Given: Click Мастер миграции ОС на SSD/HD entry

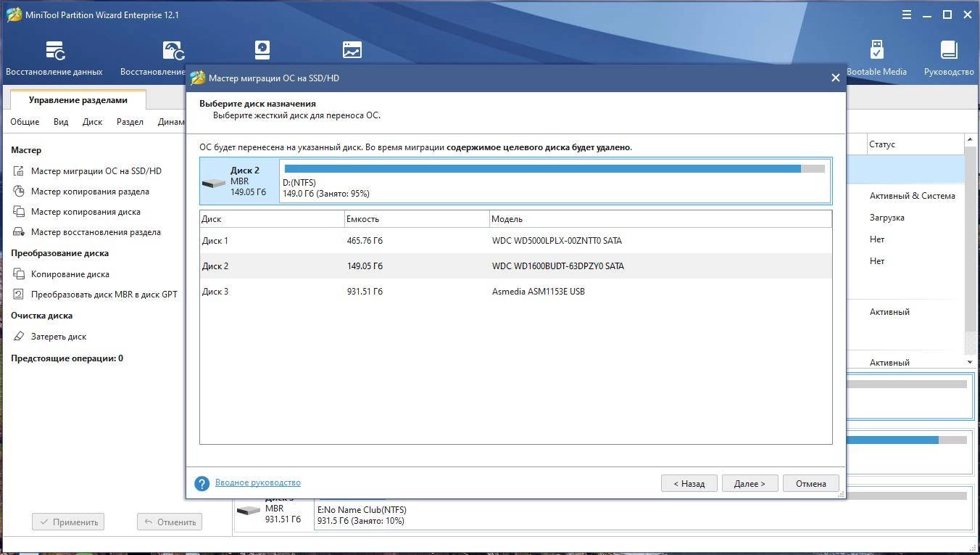Looking at the screenshot, I should (x=96, y=171).
